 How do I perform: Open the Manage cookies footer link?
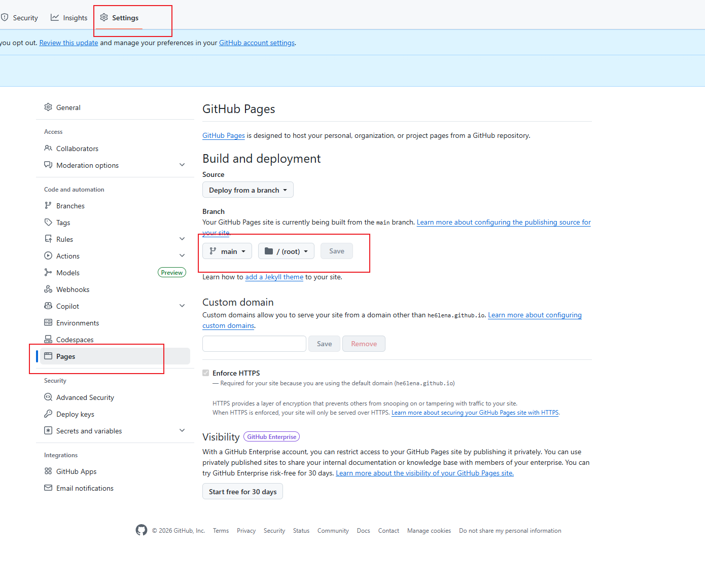pos(429,531)
